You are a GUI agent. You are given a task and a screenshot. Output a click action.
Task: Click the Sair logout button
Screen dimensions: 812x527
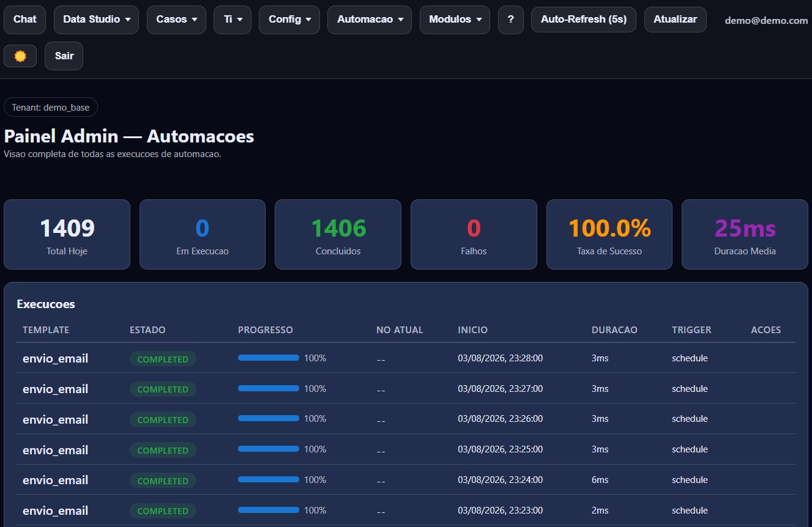(64, 56)
